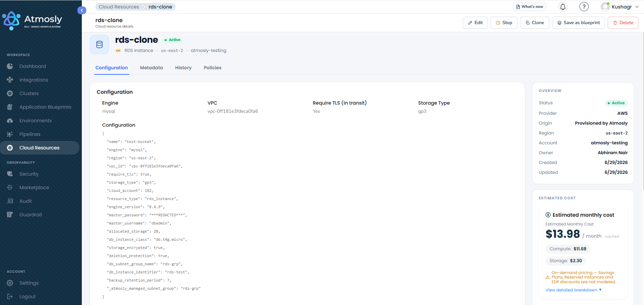This screenshot has height=305, width=644.
Task: Click the Guardrail sidebar icon
Action: tap(10, 215)
